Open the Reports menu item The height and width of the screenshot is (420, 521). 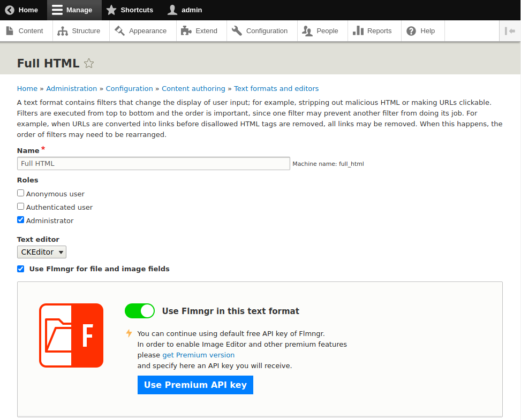[374, 31]
